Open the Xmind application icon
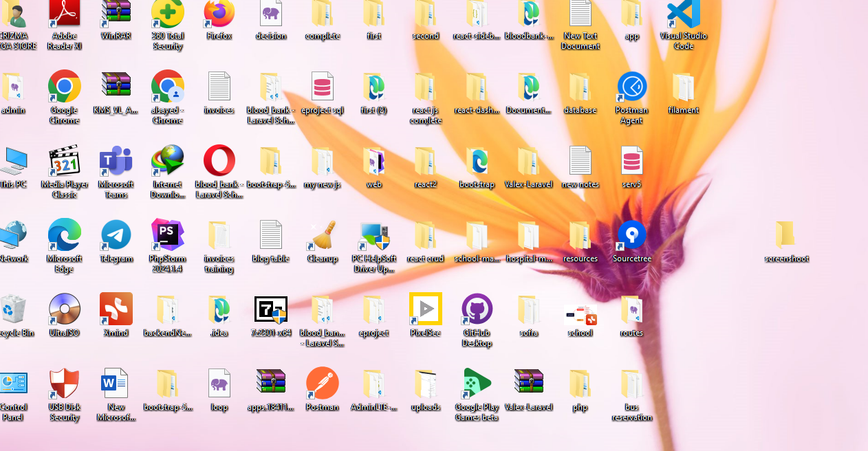 pos(116,309)
